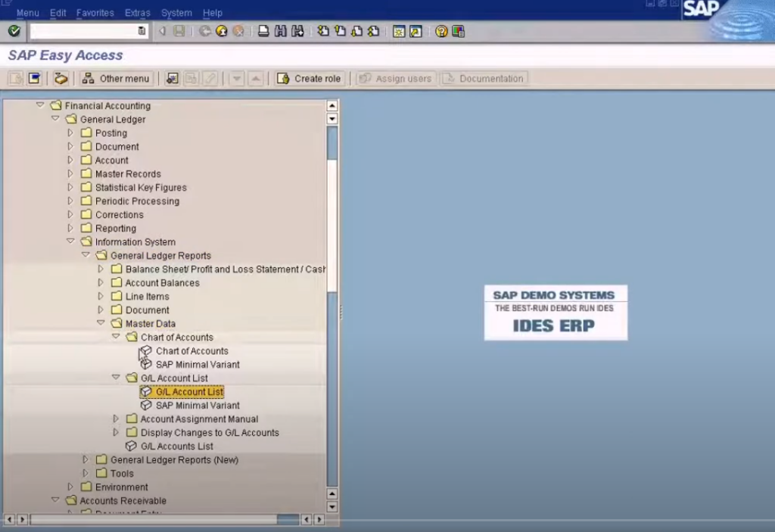Click the green Back arrow icon
The image size is (775, 532).
point(204,31)
